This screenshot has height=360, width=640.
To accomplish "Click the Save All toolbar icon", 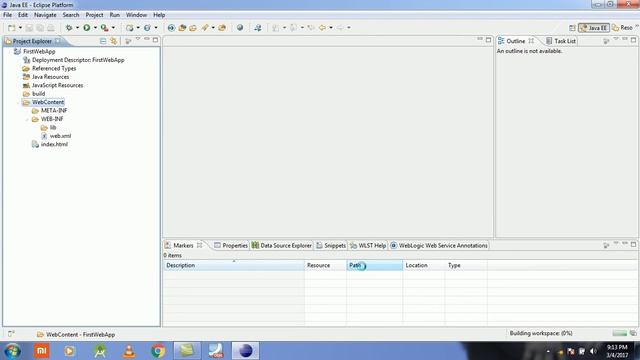I will pyautogui.click(x=40, y=28).
